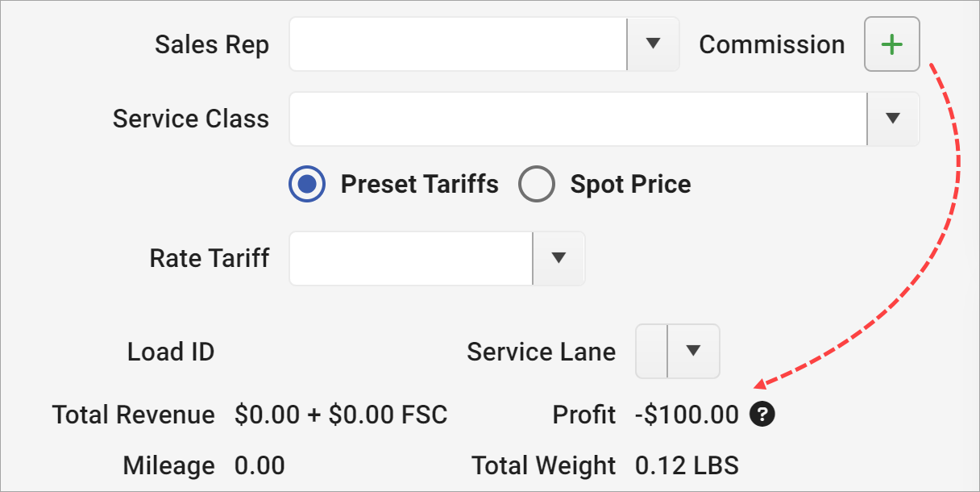Viewport: 980px width, 492px height.
Task: Open the Sales Rep dropdown arrow
Action: tap(653, 44)
